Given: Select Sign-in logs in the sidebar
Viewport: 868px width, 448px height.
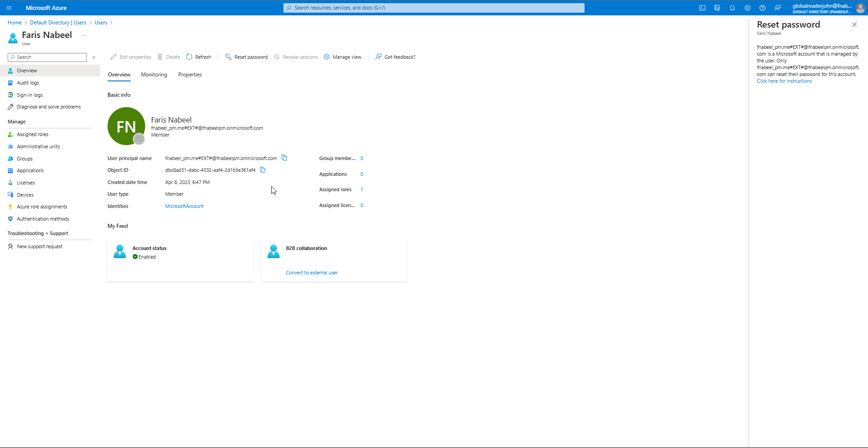Looking at the screenshot, I should 29,94.
